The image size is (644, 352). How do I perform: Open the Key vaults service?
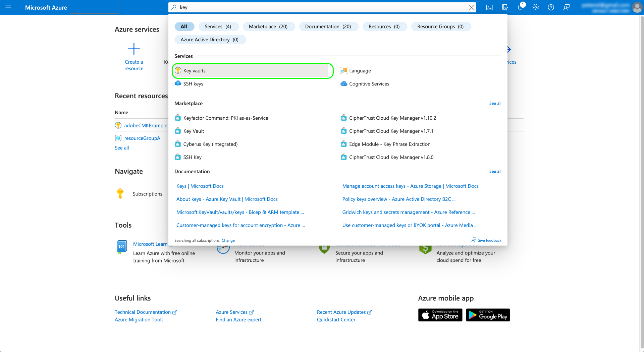252,71
